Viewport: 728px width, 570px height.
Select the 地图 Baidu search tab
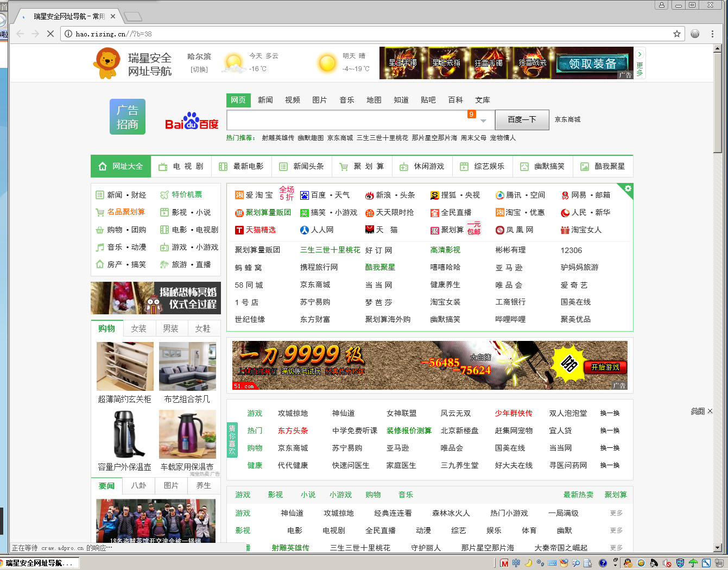pyautogui.click(x=374, y=100)
